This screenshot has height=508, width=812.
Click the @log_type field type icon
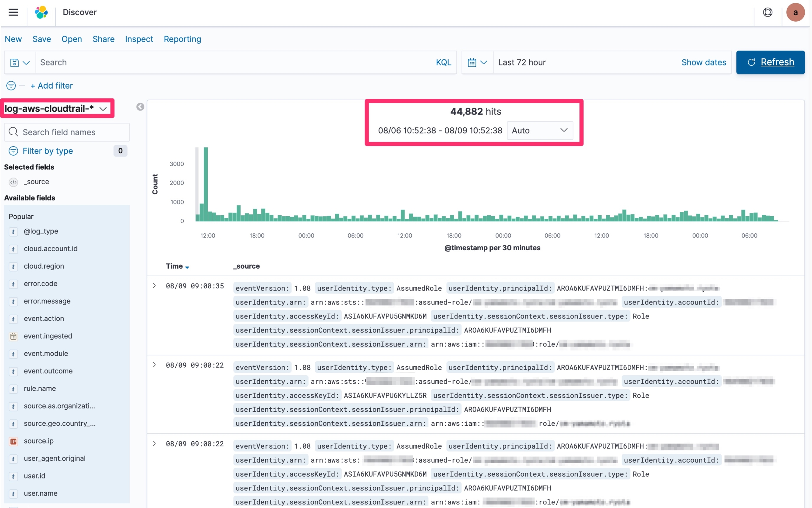point(13,231)
